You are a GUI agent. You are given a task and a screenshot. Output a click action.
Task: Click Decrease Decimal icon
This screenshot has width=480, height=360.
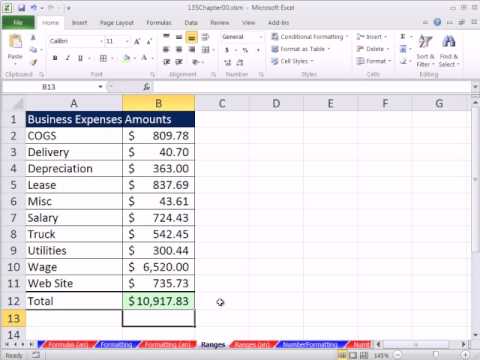(x=240, y=62)
